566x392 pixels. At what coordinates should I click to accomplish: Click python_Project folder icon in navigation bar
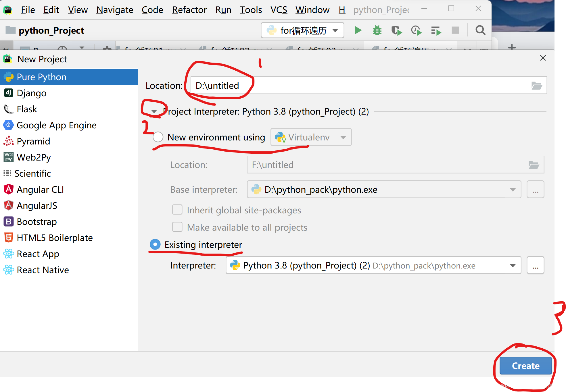point(11,30)
